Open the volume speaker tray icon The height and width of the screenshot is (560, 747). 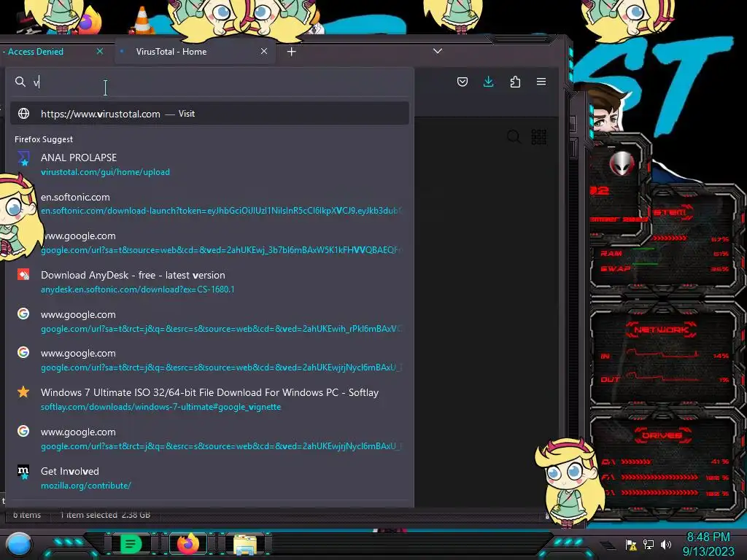pos(666,544)
